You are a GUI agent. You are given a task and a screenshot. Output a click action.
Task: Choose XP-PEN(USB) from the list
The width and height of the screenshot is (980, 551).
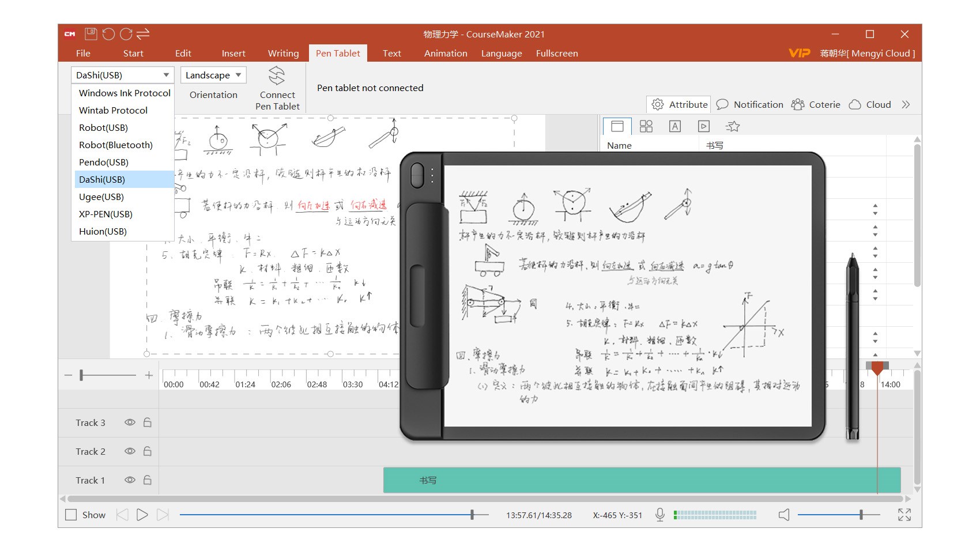[125, 214]
